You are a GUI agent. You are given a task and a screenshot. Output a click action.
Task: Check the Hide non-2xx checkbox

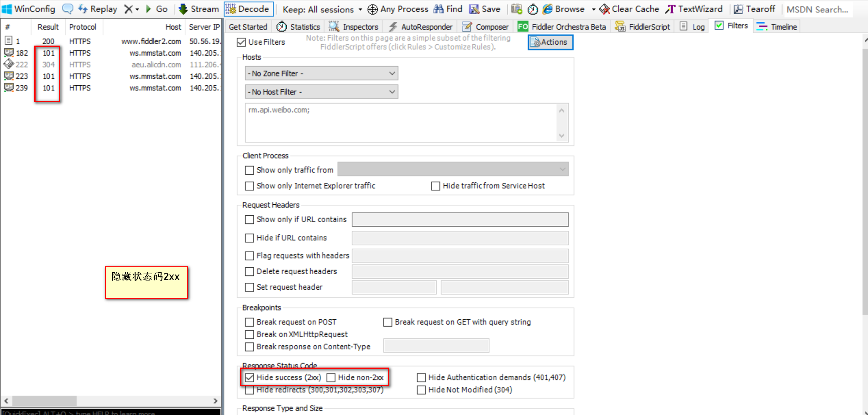tap(331, 378)
